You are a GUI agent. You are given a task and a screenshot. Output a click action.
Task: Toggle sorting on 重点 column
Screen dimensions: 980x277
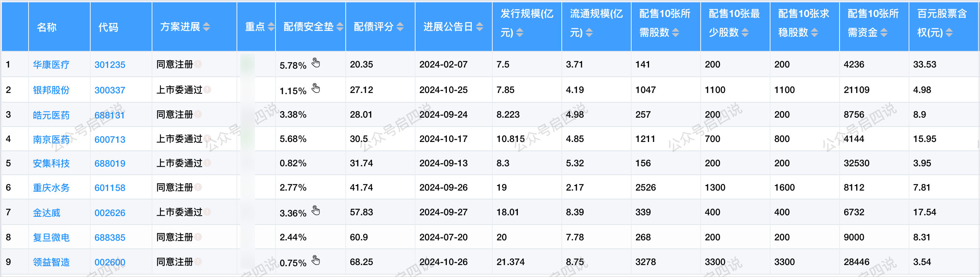pyautogui.click(x=271, y=27)
